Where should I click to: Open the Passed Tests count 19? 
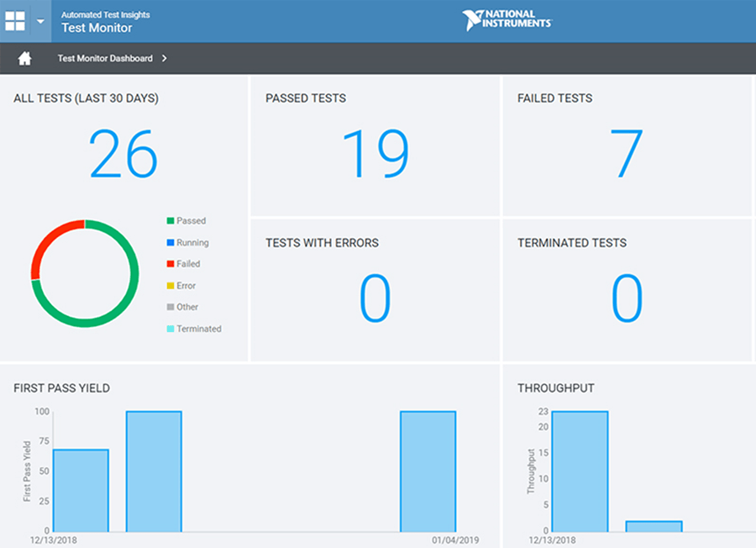375,155
